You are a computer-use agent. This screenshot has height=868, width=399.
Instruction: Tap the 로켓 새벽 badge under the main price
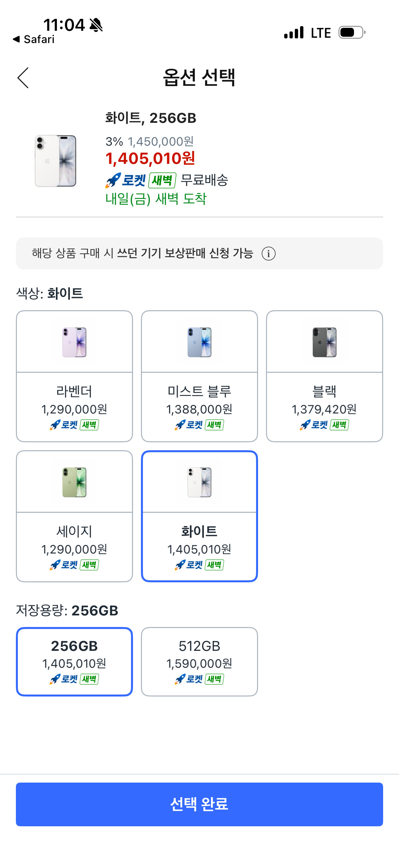pyautogui.click(x=141, y=180)
